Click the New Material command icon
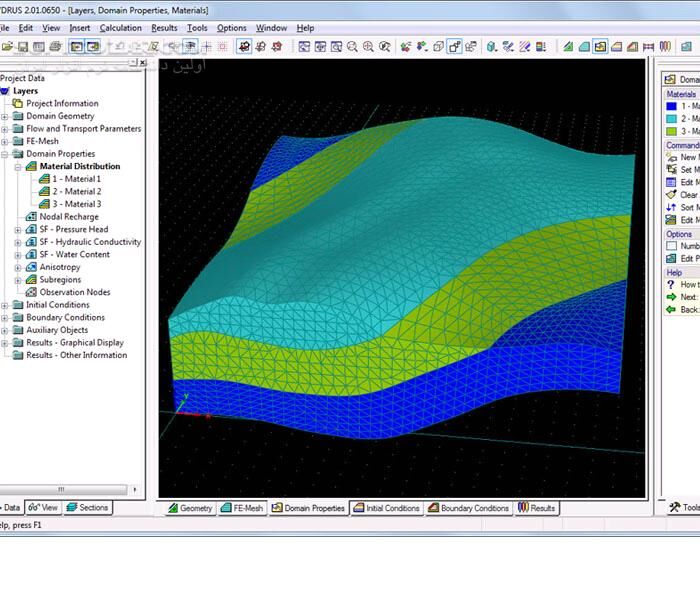Image resolution: width=700 pixels, height=600 pixels. [x=671, y=158]
